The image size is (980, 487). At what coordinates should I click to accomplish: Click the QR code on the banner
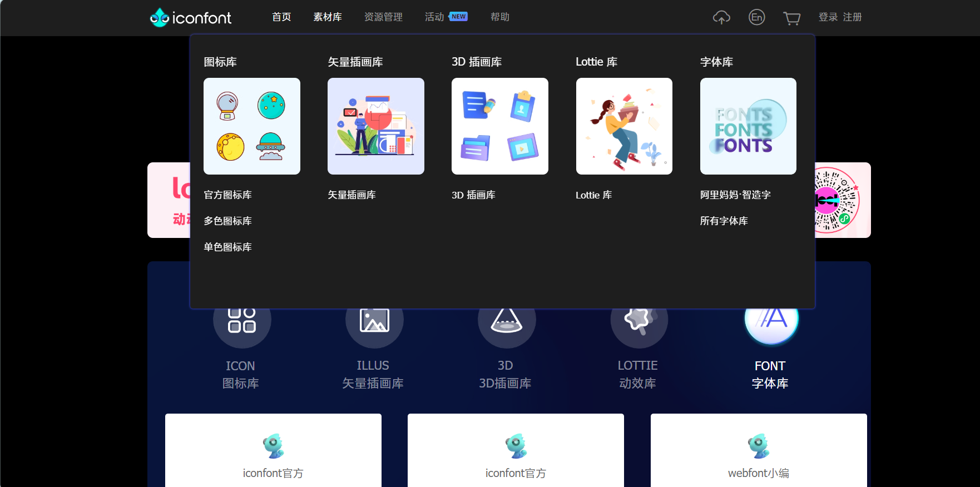838,200
